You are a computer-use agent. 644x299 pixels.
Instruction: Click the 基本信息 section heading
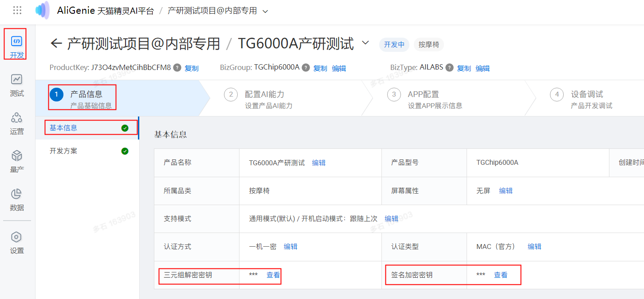click(x=170, y=135)
